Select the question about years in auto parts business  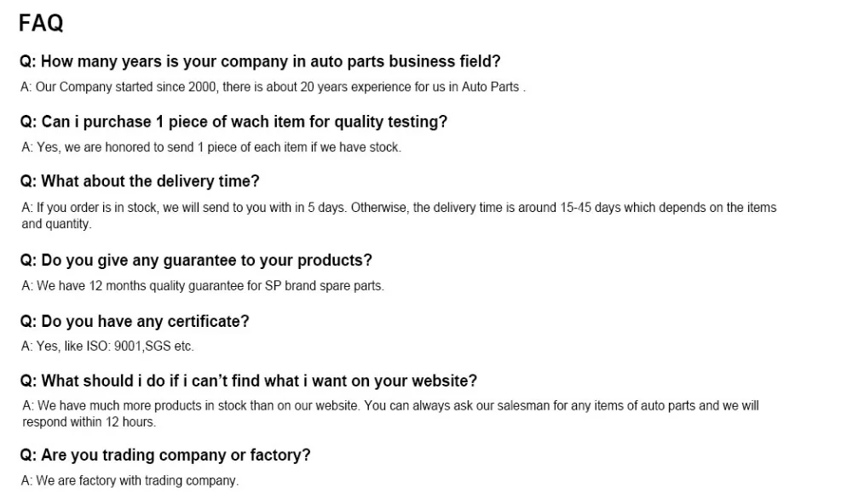260,61
